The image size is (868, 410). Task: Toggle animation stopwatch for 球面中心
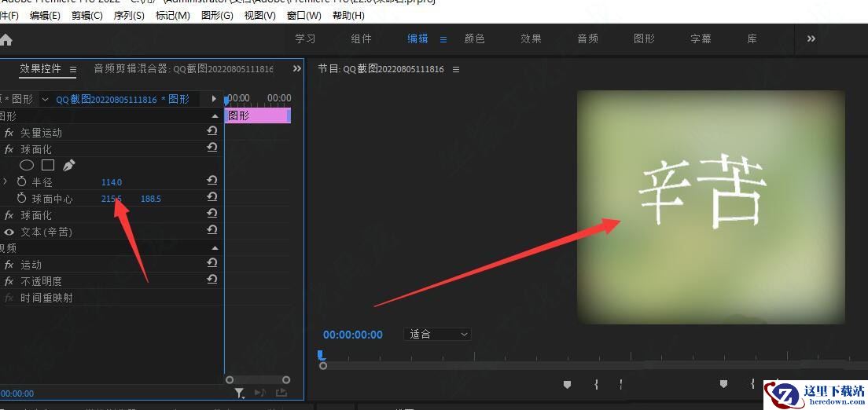coord(21,198)
